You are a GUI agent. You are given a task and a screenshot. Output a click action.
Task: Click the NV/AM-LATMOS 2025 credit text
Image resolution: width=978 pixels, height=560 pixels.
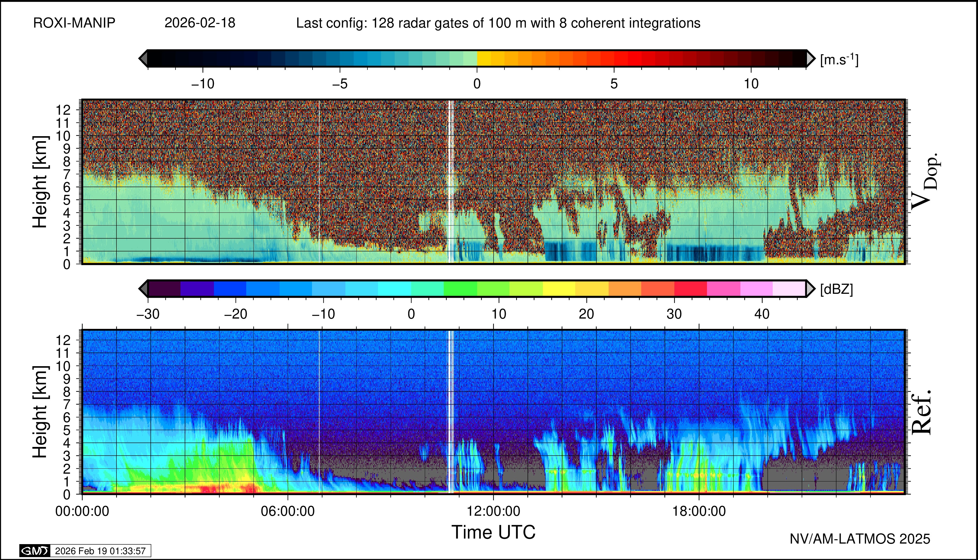[860, 539]
